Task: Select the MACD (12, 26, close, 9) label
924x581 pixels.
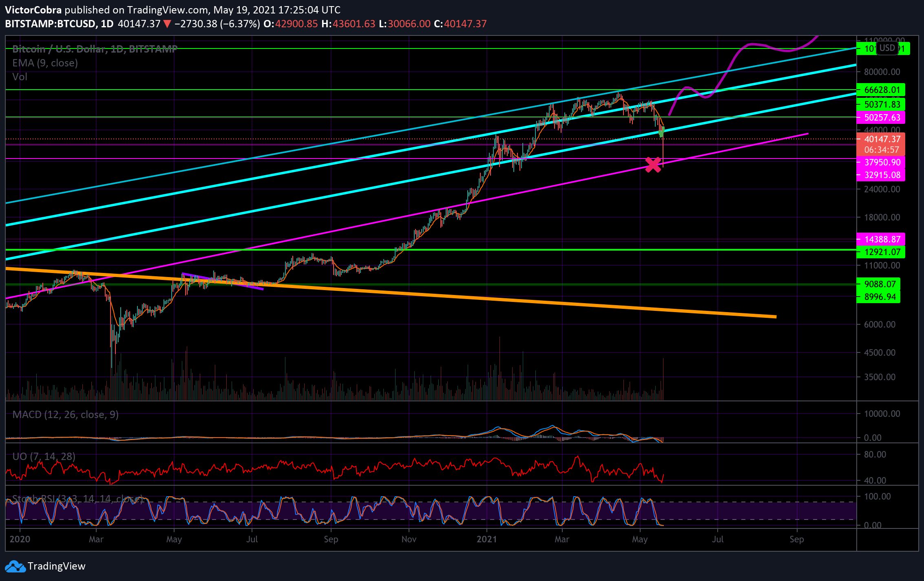Action: [65, 414]
